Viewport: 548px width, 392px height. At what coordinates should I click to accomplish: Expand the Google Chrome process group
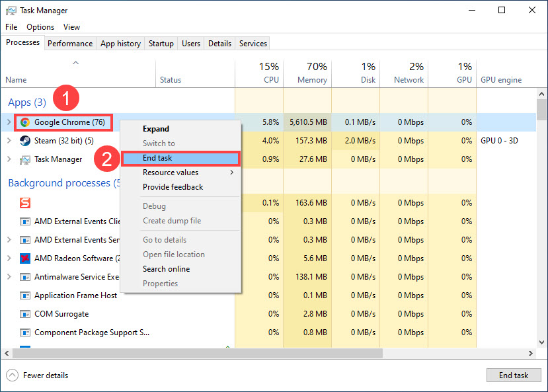click(9, 122)
